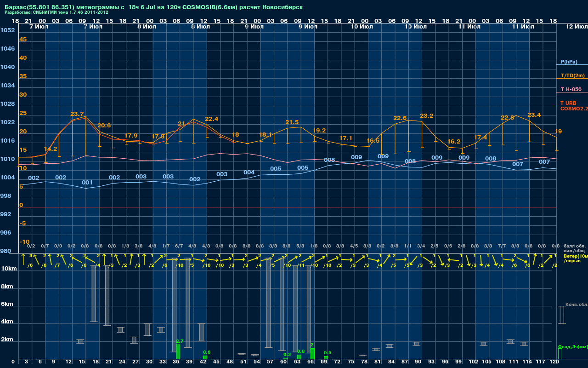Click the 17.4 temperature label
The width and height of the screenshot is (588, 368).
481,138
